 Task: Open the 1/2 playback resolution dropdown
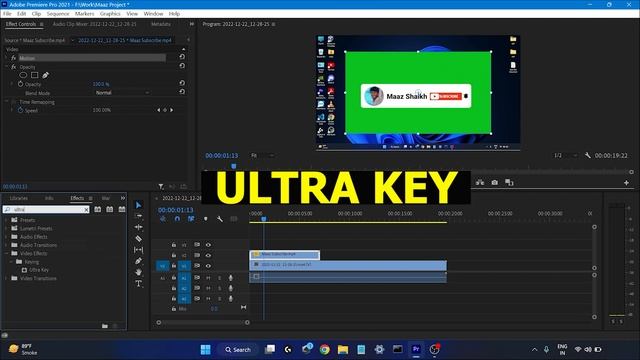pyautogui.click(x=565, y=156)
